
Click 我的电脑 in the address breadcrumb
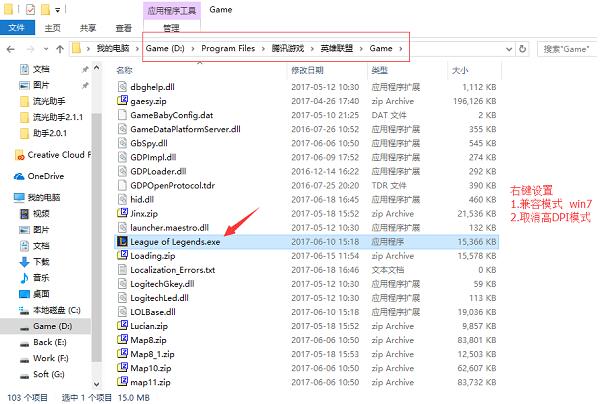tap(113, 48)
